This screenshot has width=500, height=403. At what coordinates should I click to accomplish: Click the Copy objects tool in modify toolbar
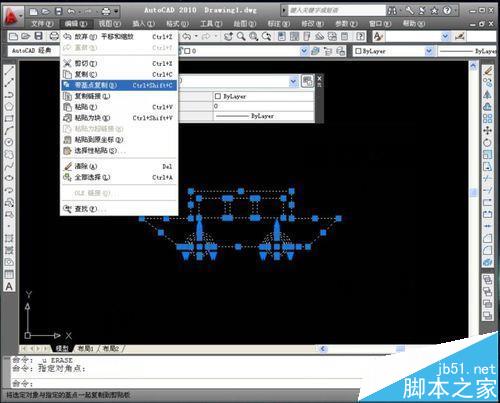click(488, 82)
